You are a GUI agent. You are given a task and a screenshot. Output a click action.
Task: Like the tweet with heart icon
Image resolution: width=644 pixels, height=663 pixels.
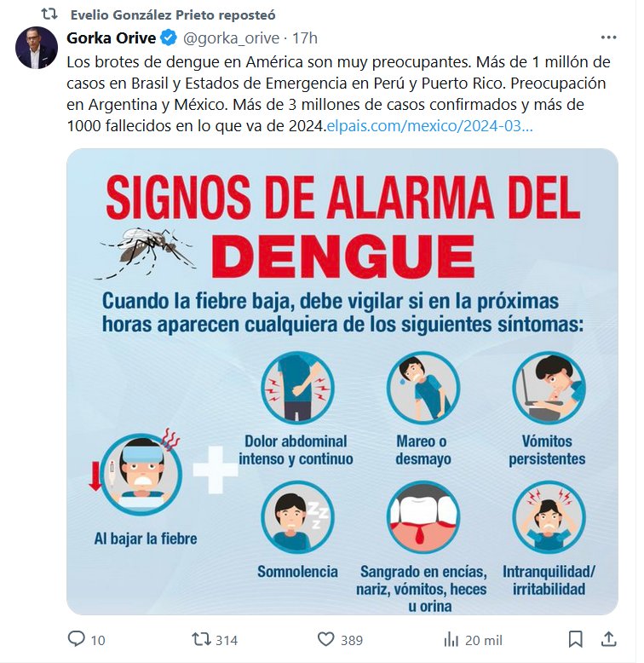pyautogui.click(x=325, y=639)
